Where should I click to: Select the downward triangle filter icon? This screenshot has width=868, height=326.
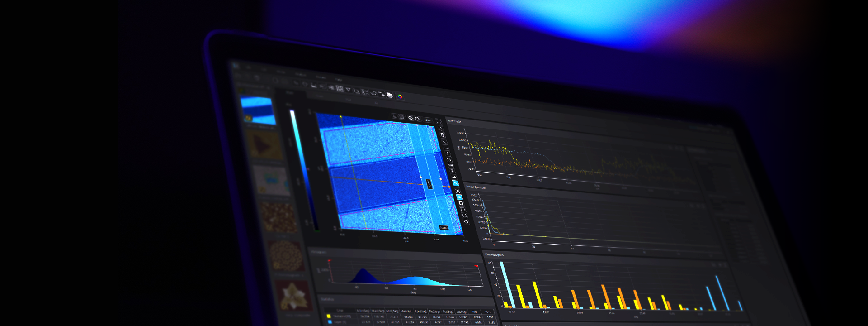(348, 90)
